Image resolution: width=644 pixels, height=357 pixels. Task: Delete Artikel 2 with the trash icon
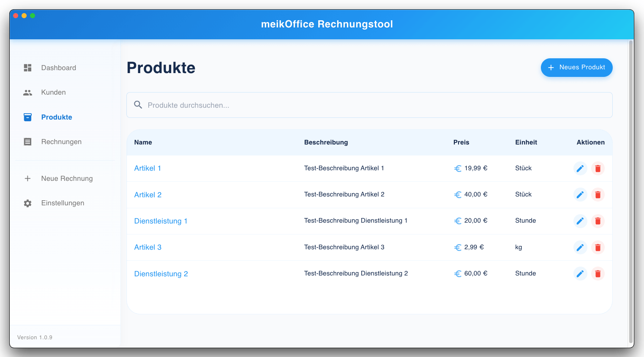598,194
